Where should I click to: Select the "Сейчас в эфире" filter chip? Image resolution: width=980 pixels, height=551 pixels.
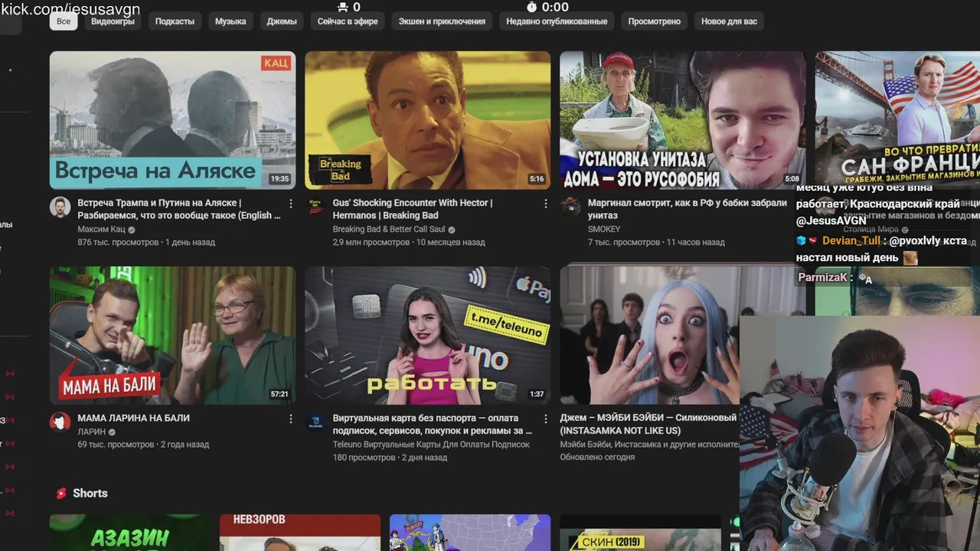(348, 21)
